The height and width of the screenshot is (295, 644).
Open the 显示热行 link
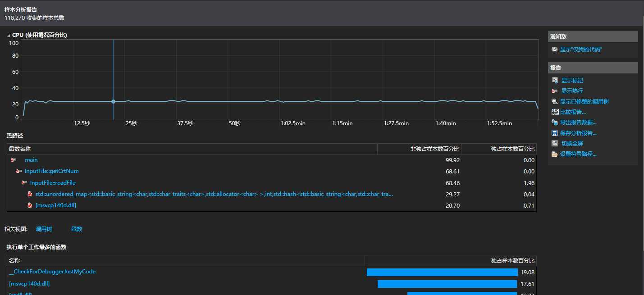pyautogui.click(x=572, y=91)
